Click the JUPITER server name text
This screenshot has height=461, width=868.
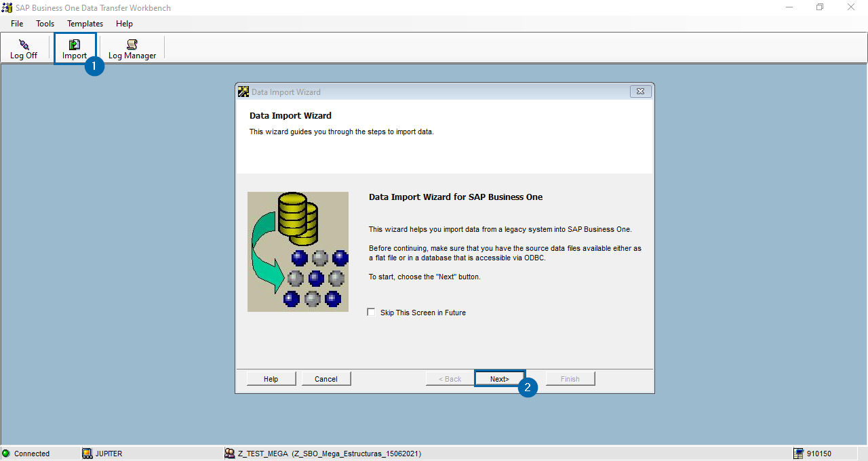108,454
